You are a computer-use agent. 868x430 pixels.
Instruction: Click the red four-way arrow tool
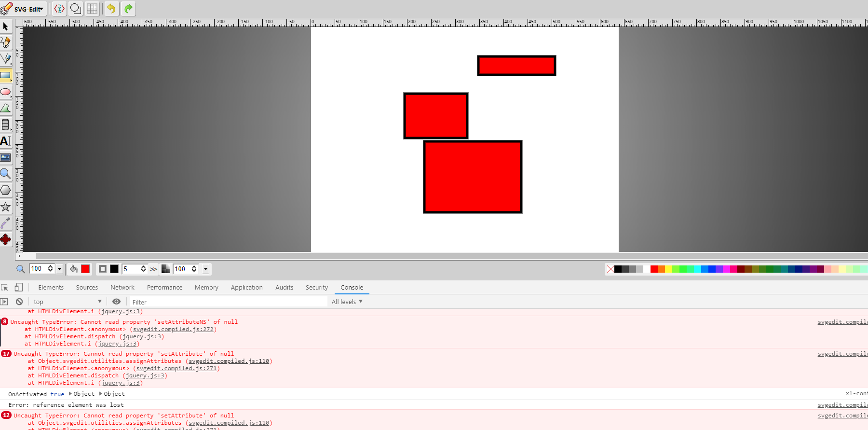pos(6,239)
